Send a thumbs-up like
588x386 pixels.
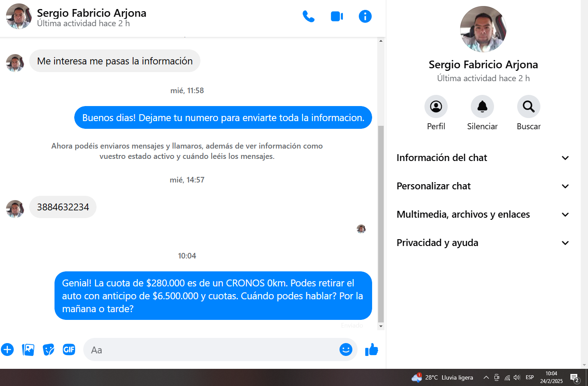[371, 350]
